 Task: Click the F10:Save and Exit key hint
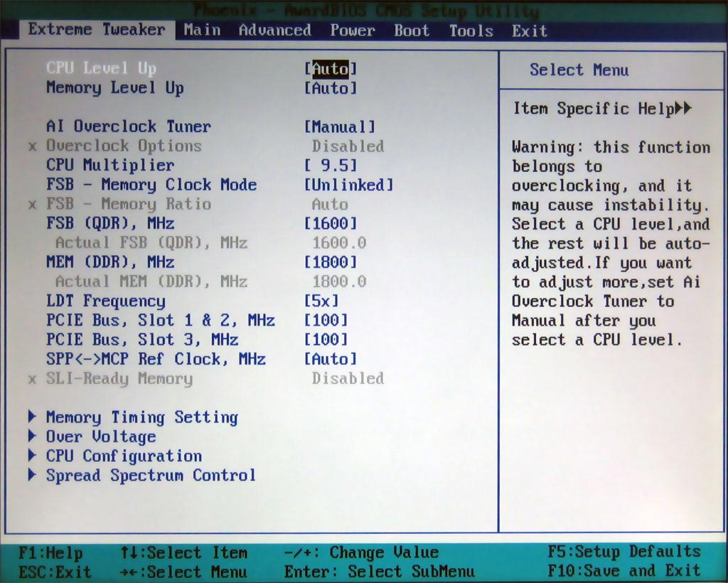[624, 570]
